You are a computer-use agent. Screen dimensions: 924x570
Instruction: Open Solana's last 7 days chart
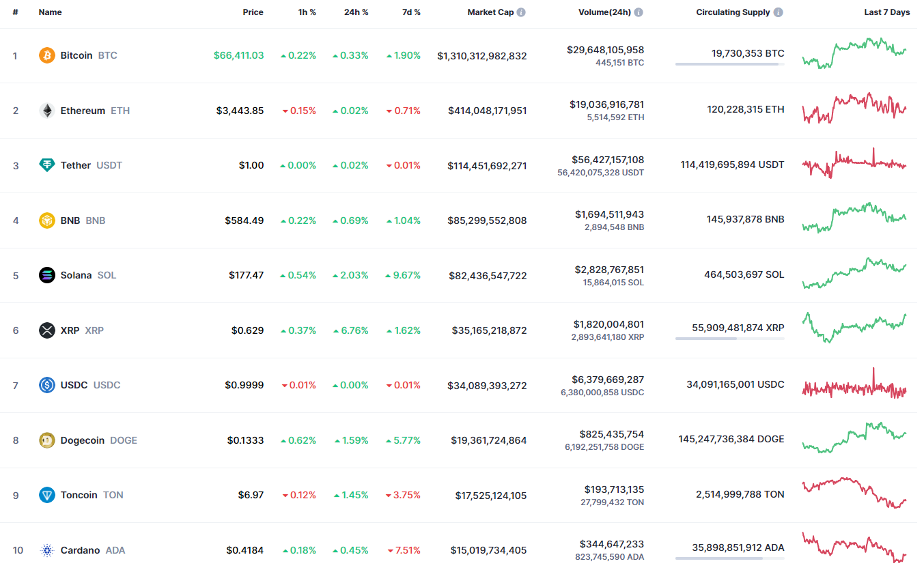[854, 274]
